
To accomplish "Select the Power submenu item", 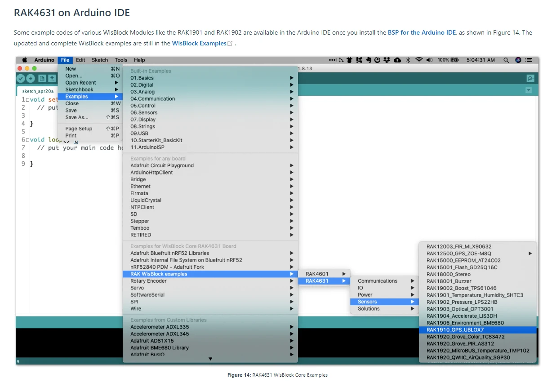I will tap(385, 295).
